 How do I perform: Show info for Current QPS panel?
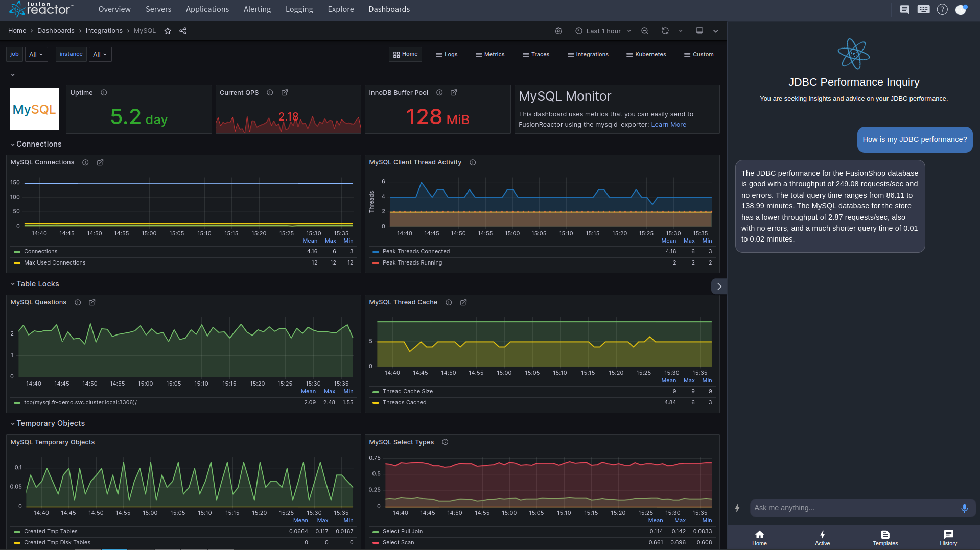[x=270, y=92]
